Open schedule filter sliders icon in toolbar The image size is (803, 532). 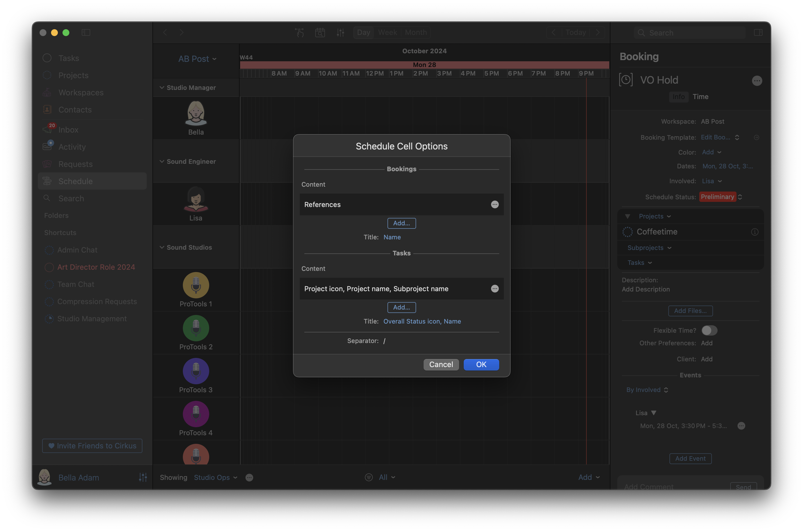(x=340, y=33)
